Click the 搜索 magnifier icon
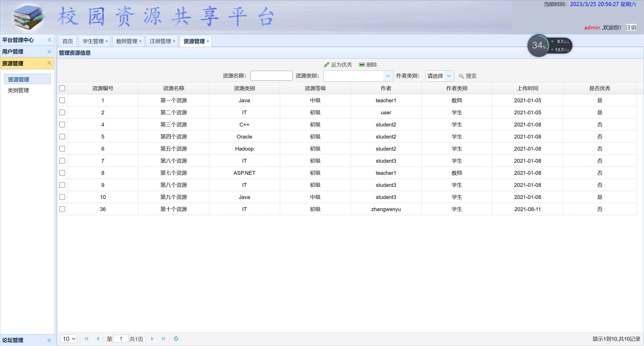644x346 pixels. click(461, 76)
